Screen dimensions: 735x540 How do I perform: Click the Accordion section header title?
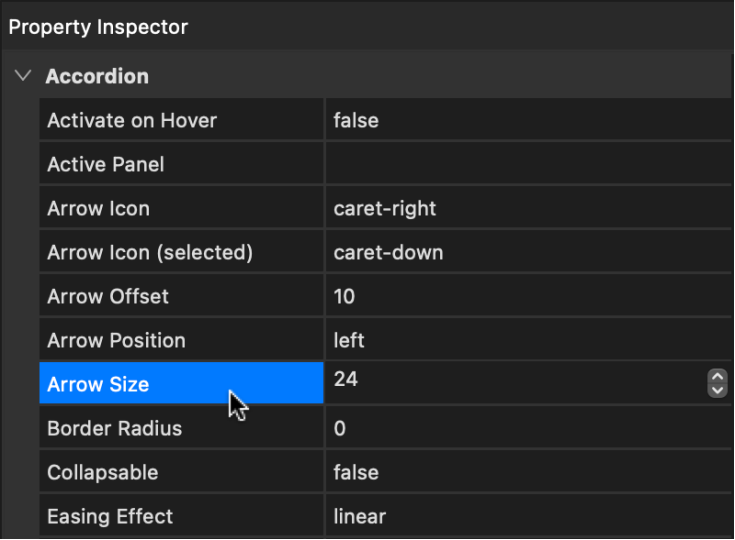(97, 76)
